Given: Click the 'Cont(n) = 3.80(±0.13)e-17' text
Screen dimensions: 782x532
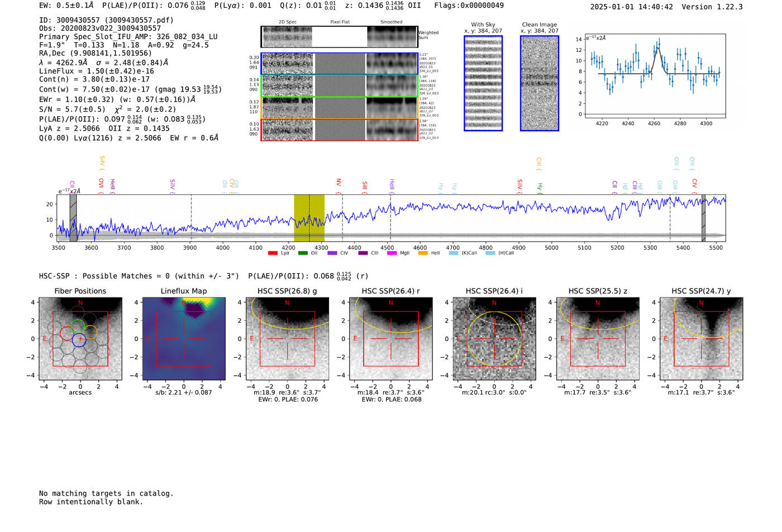Looking at the screenshot, I should [94, 79].
